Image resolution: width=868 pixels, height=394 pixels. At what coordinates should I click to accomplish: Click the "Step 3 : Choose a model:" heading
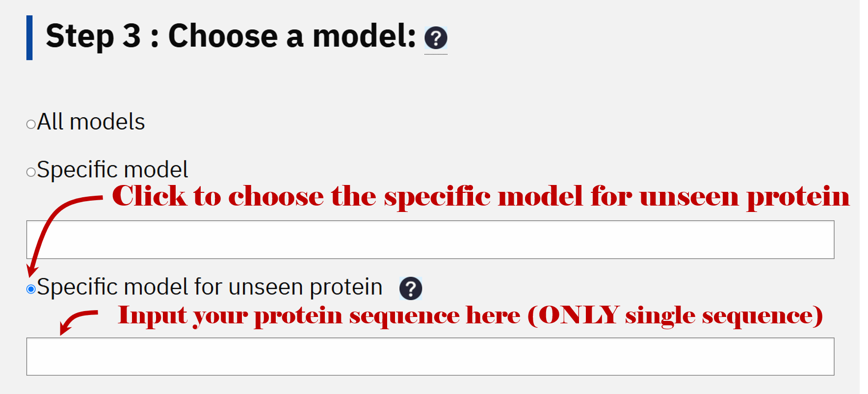[231, 36]
